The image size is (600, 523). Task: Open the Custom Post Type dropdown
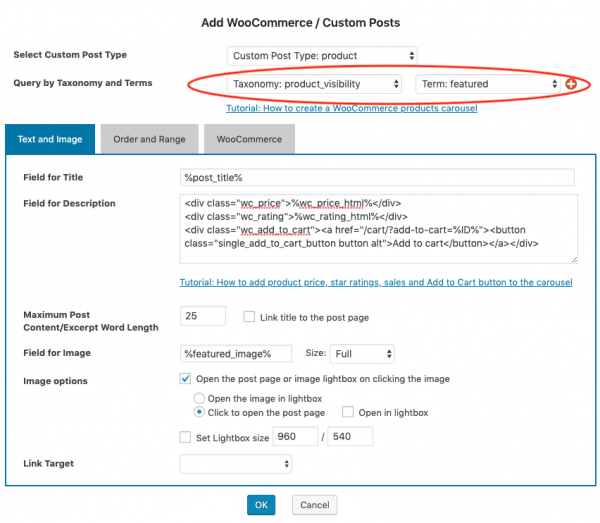pyautogui.click(x=322, y=55)
